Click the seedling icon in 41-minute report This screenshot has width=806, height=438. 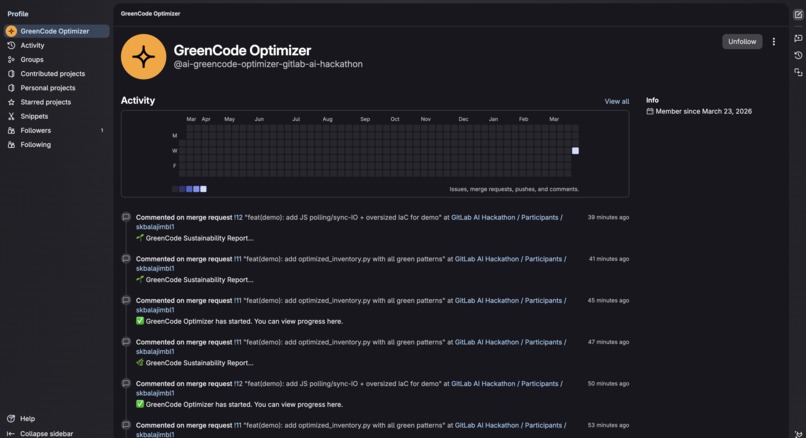pos(140,279)
